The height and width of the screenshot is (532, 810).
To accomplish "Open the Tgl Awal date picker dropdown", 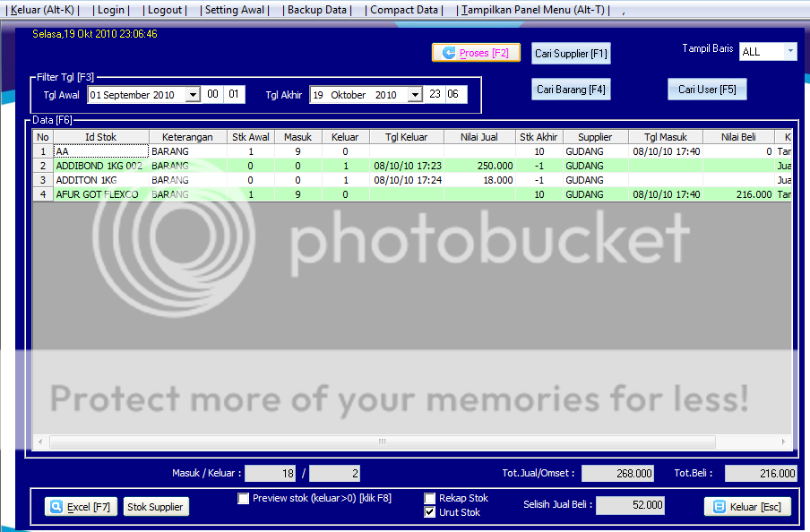I will point(193,95).
